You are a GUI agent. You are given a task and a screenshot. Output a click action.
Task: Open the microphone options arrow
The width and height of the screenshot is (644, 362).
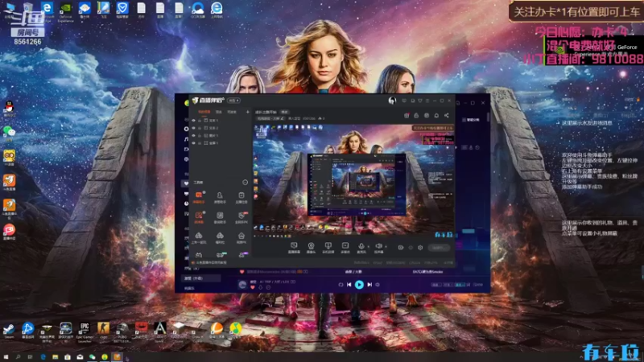(x=368, y=247)
